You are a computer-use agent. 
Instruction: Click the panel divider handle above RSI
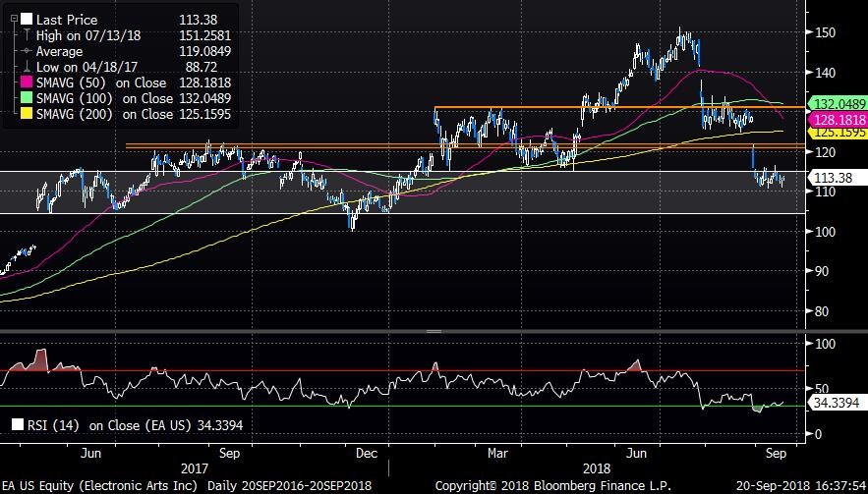pos(433,333)
